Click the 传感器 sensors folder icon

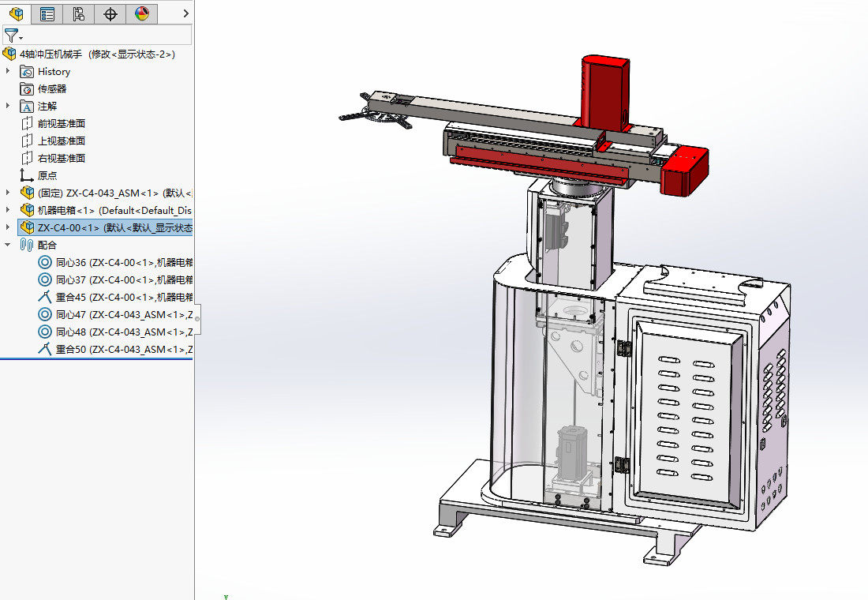pyautogui.click(x=27, y=88)
